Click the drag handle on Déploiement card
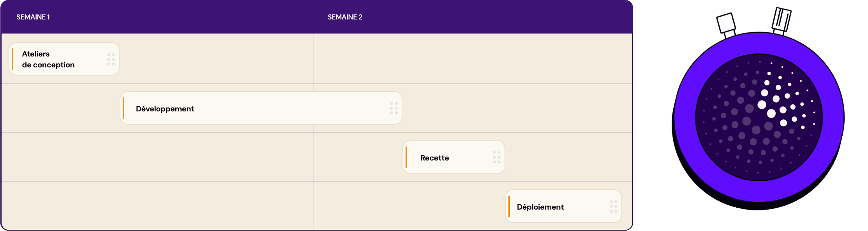The height and width of the screenshot is (231, 868). tap(614, 206)
